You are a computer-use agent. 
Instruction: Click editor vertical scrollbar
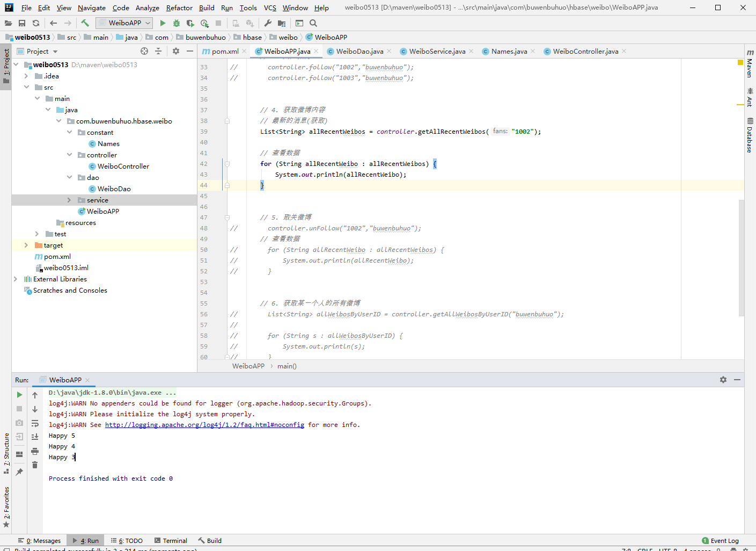[x=742, y=258]
